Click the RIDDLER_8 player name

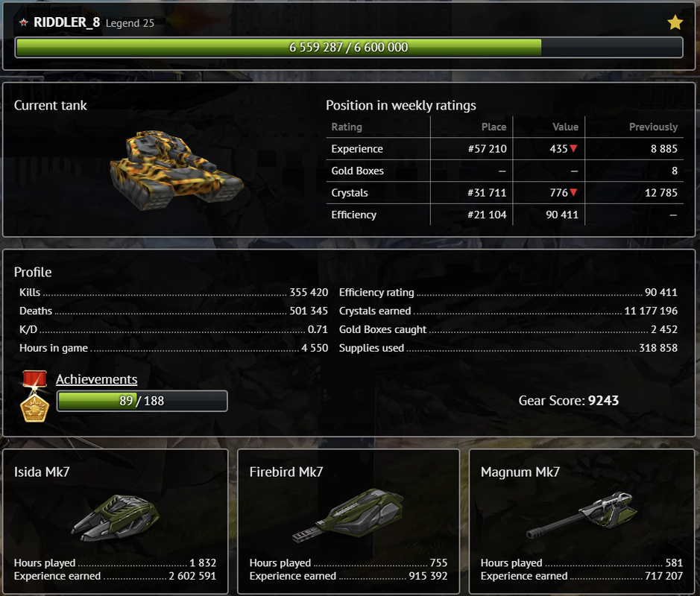67,22
